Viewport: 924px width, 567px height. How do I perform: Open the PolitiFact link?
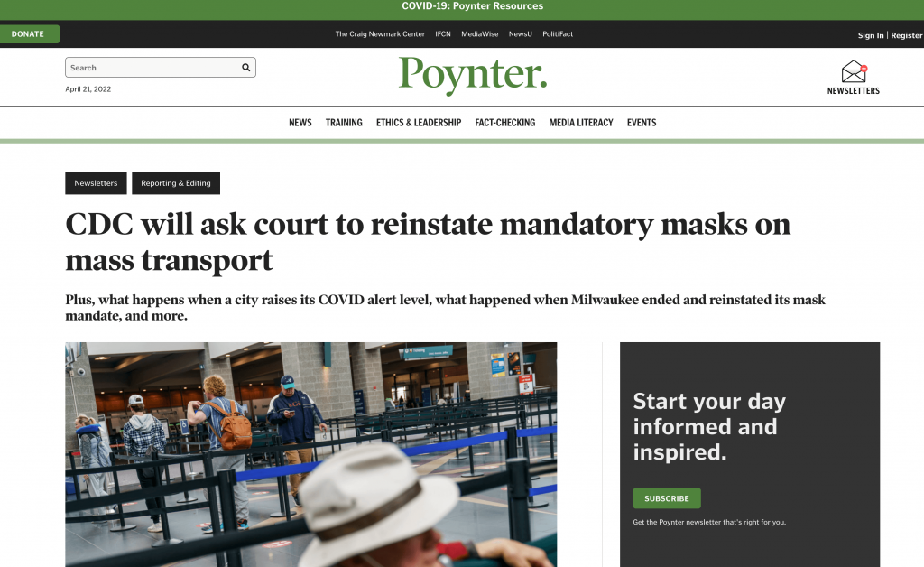558,34
